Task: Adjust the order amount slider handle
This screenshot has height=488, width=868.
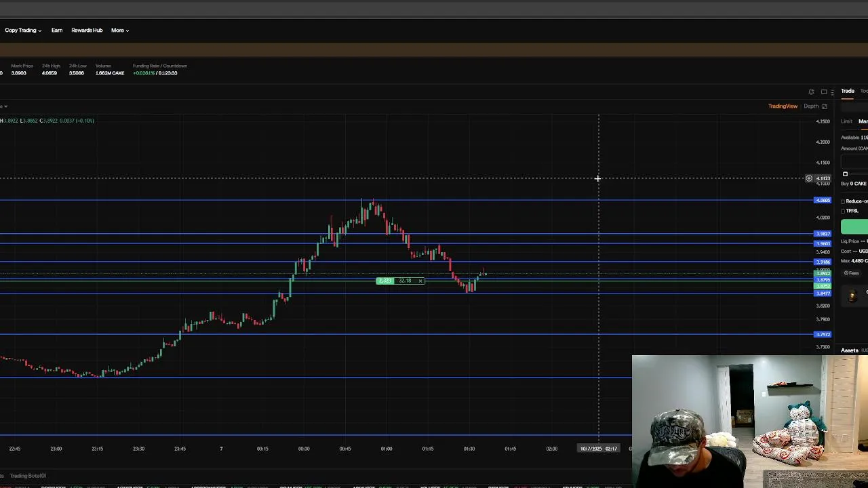Action: tap(845, 174)
